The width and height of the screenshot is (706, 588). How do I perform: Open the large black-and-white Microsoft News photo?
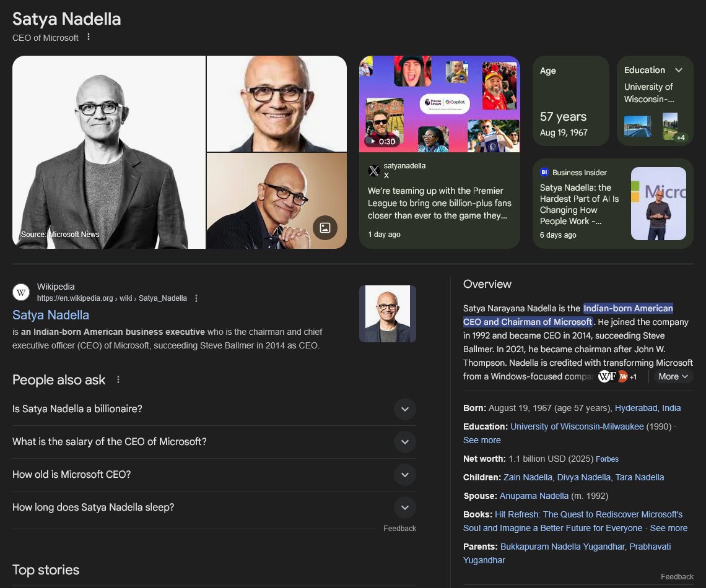click(x=109, y=152)
